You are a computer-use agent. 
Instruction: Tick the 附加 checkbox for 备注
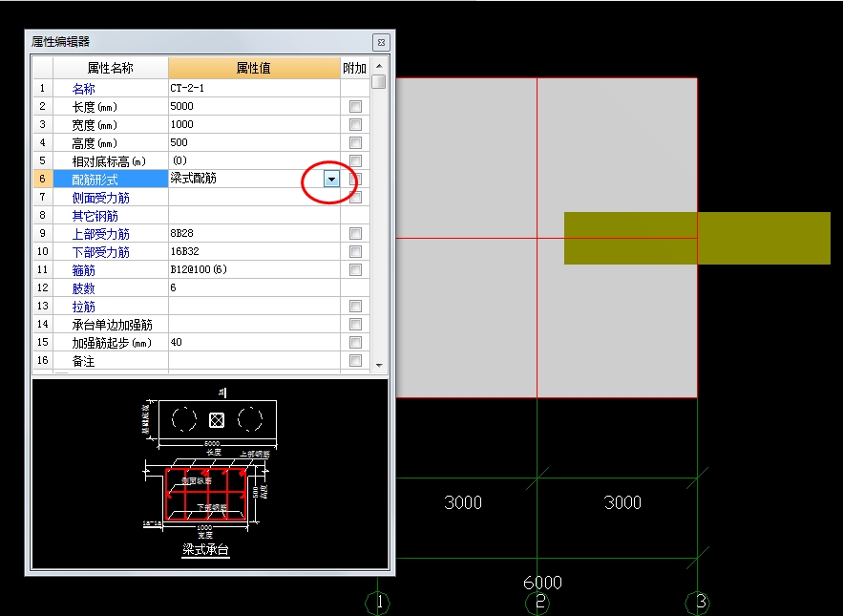(355, 360)
